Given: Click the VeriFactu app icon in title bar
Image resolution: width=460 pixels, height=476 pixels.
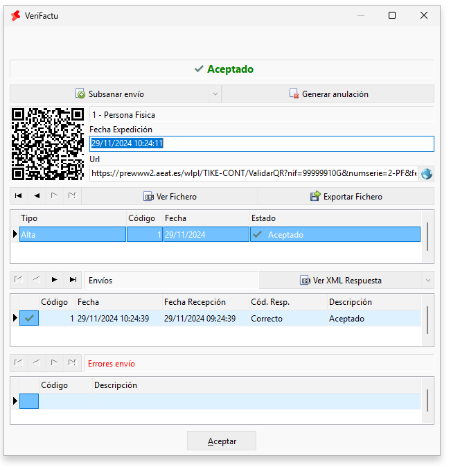Looking at the screenshot, I should click(15, 15).
